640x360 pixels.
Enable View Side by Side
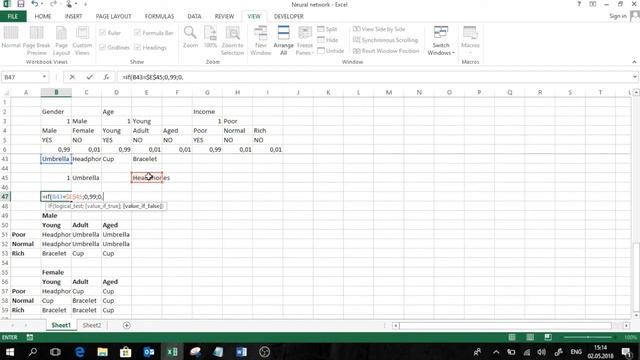coord(379,29)
